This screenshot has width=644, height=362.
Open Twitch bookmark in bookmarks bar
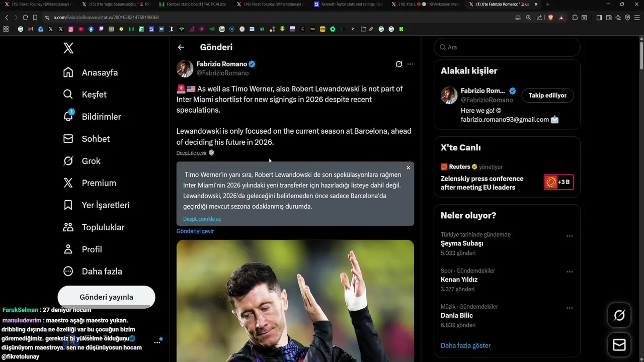pos(101,29)
